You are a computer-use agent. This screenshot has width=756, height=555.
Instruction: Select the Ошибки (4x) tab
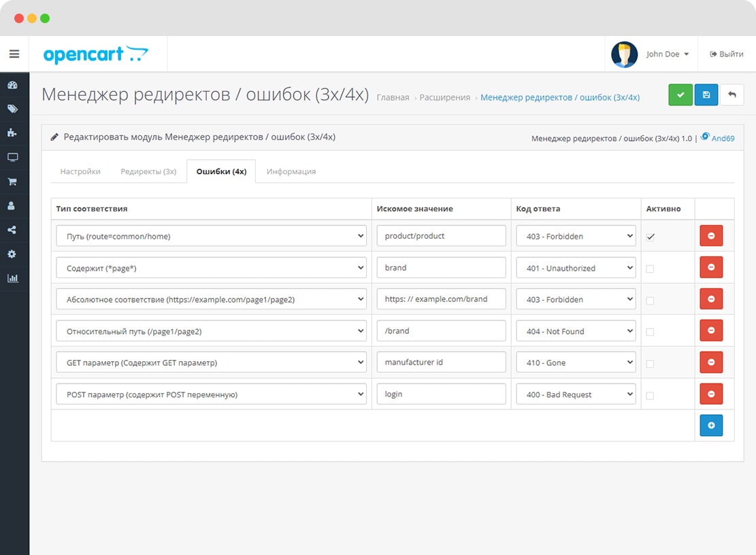point(221,171)
